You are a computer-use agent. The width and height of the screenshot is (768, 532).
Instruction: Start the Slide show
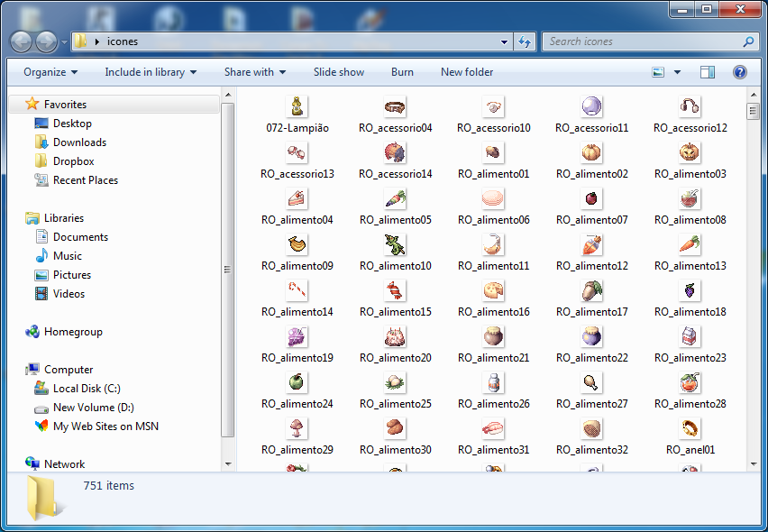339,72
